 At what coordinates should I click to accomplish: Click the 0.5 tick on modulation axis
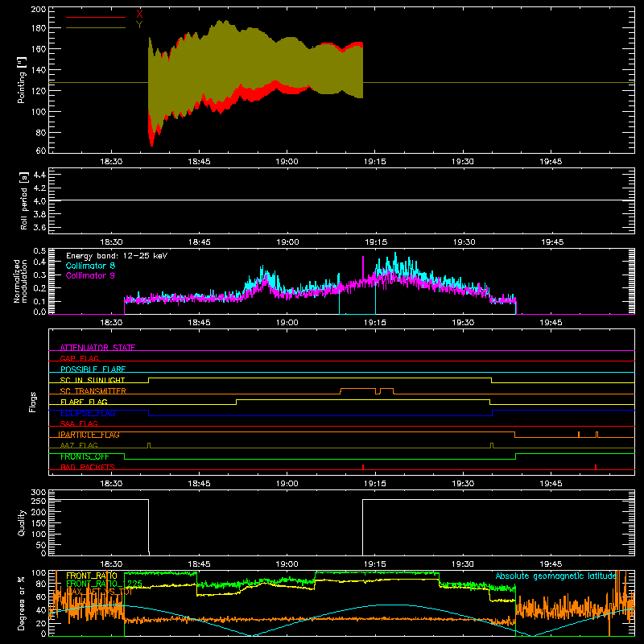click(39, 250)
